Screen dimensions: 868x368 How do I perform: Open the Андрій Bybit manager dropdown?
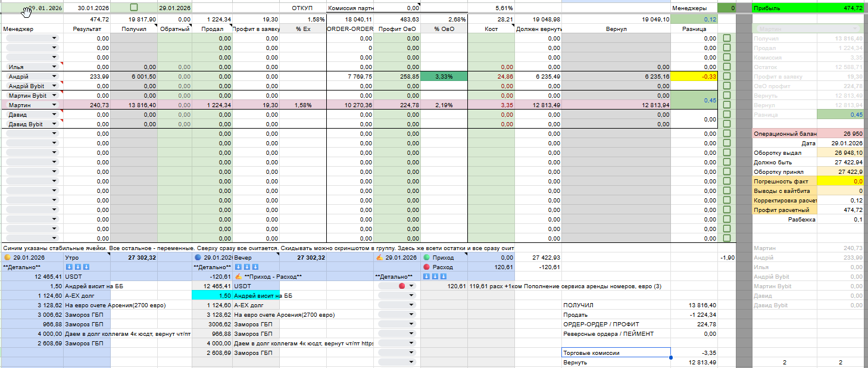(33, 86)
